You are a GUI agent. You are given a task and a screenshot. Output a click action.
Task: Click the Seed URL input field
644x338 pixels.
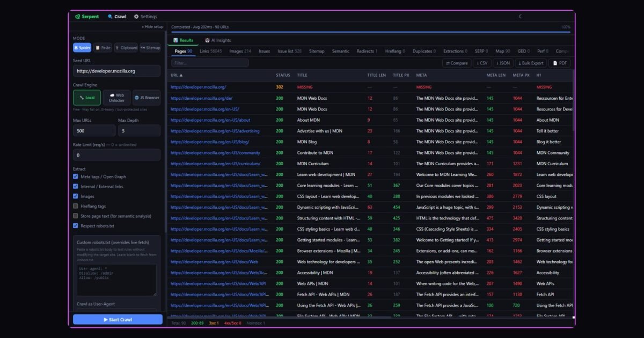point(116,71)
